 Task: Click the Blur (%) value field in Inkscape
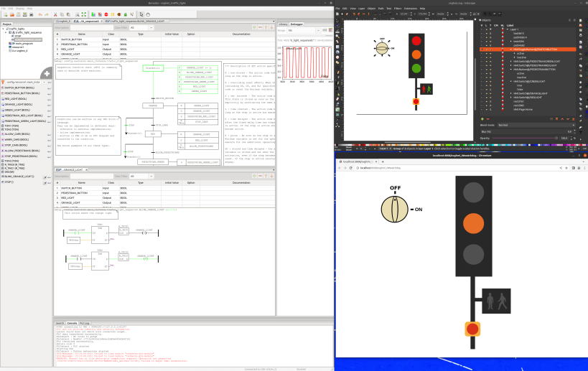tap(527, 131)
